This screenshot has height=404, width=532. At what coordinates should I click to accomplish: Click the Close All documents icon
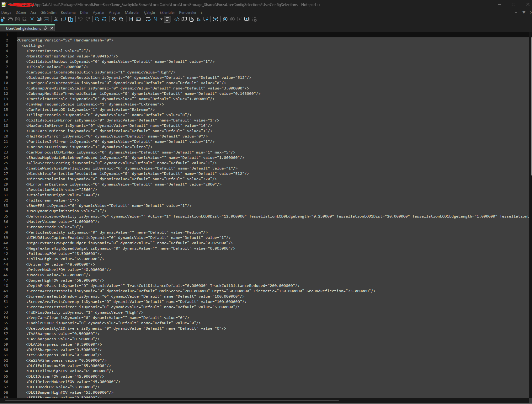click(x=39, y=19)
